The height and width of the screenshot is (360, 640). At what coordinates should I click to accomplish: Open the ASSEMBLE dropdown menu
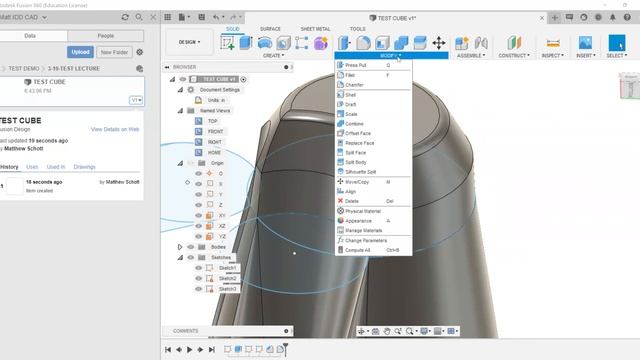[x=471, y=56]
